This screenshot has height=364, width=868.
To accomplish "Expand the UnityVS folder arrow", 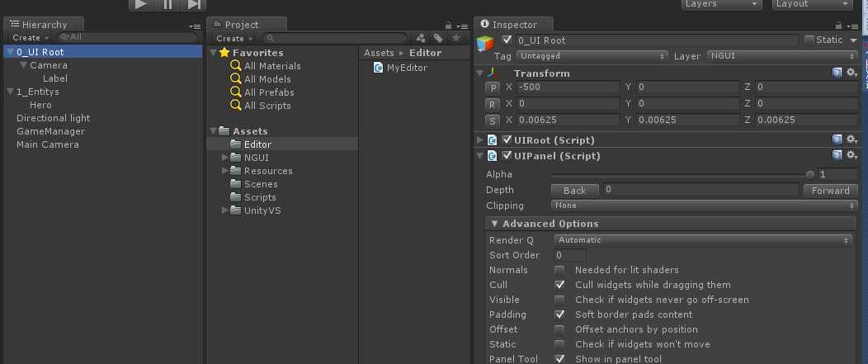I will tap(224, 210).
